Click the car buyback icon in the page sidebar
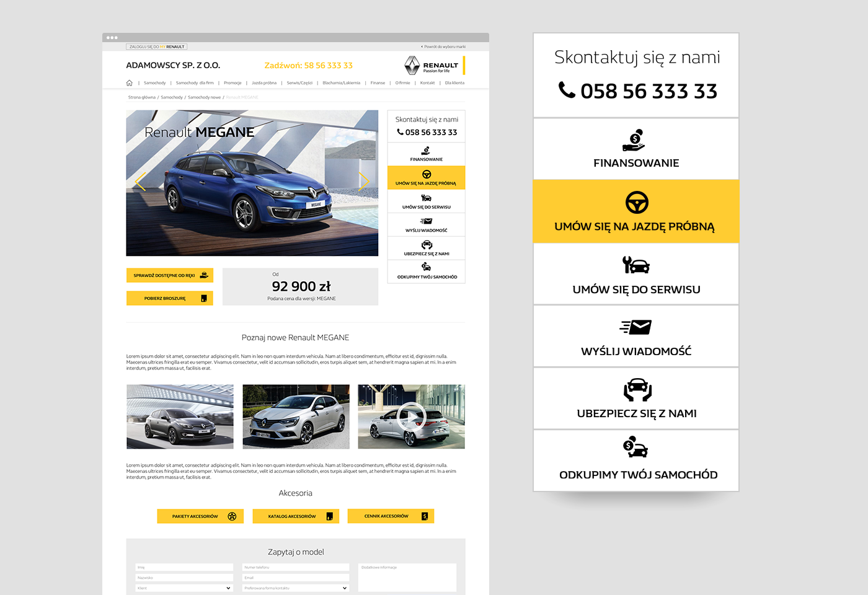 (x=426, y=267)
